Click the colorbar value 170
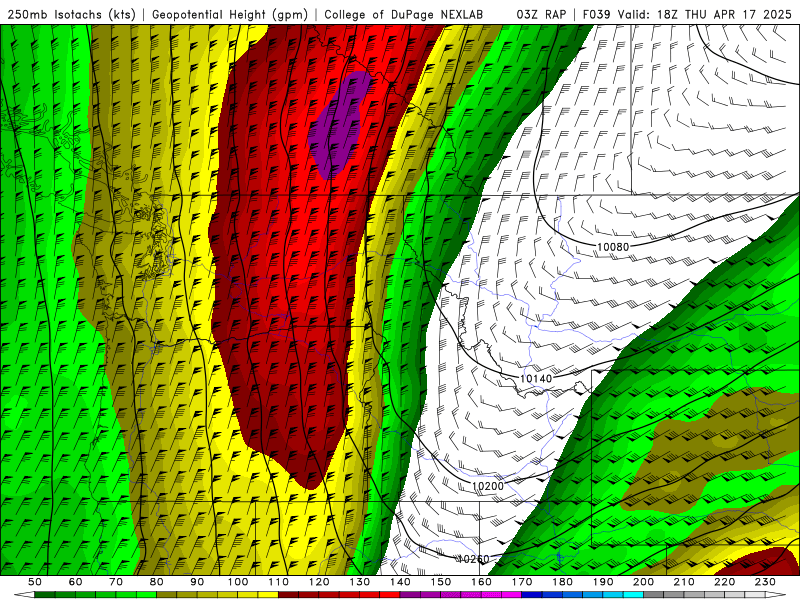The image size is (800, 600). [522, 582]
